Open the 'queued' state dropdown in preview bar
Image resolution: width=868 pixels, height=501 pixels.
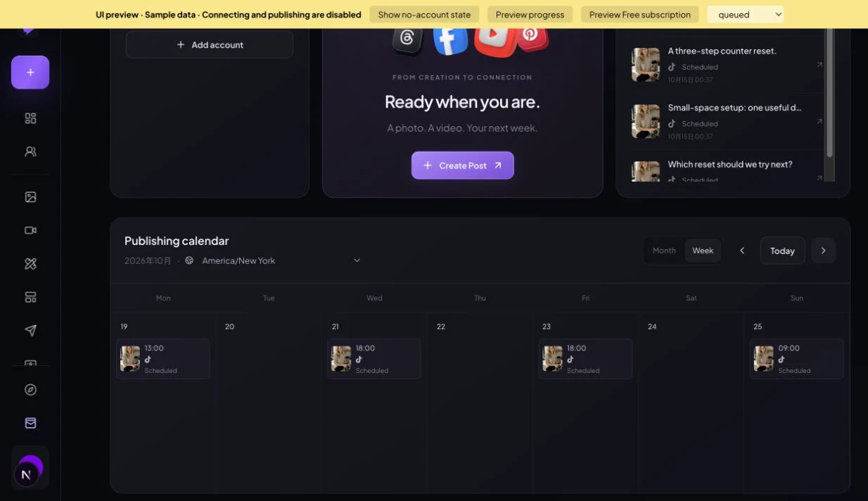[x=746, y=14]
